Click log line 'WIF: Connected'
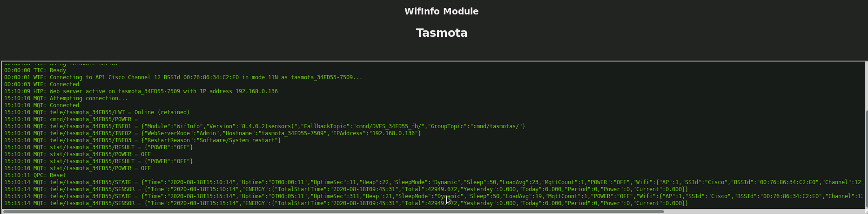This screenshot has height=214, width=868. 42,84
